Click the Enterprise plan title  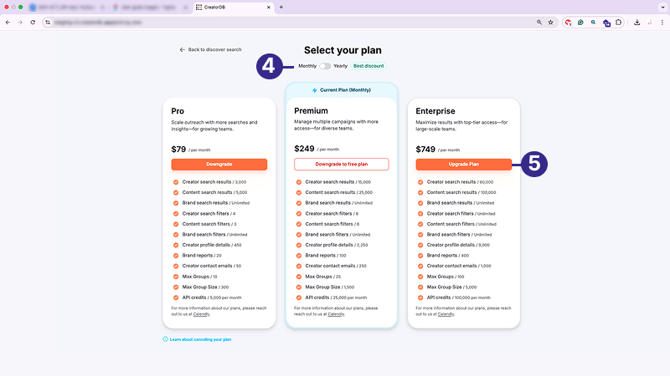[x=435, y=111]
